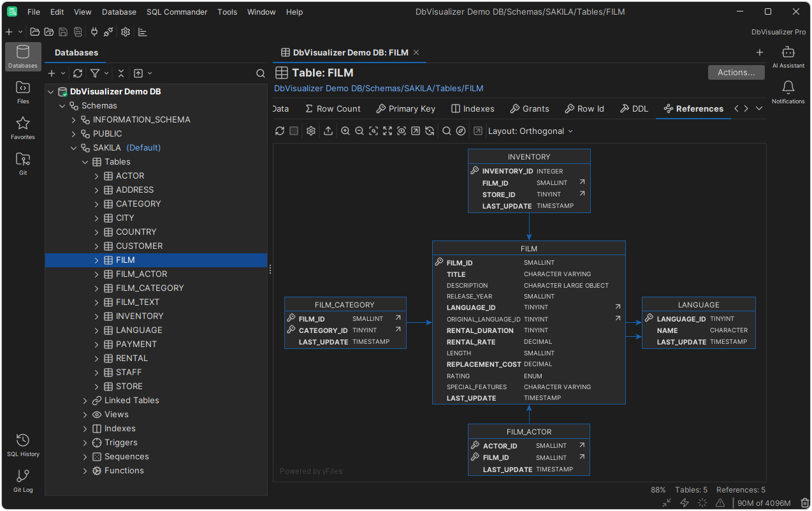Collapse the Tables node
Image resolution: width=812 pixels, height=511 pixels.
point(85,162)
